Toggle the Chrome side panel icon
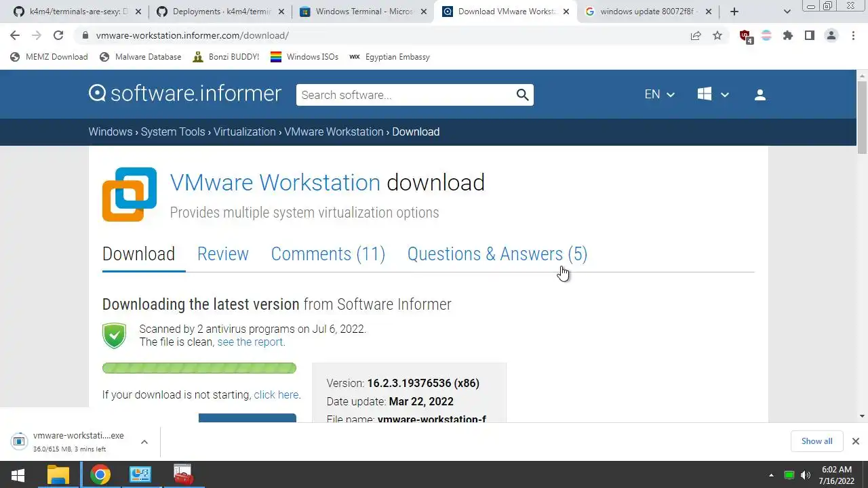Screen dimensions: 868x488 [810, 36]
